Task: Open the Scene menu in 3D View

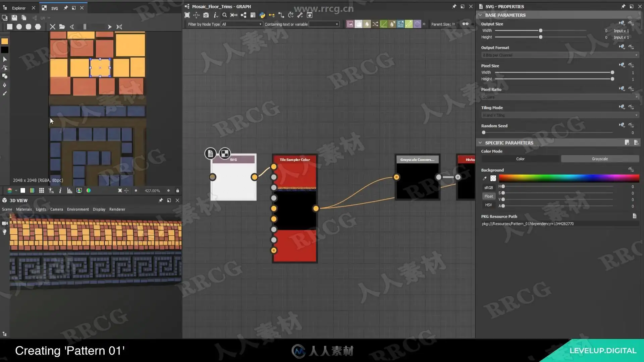Action: (x=7, y=209)
